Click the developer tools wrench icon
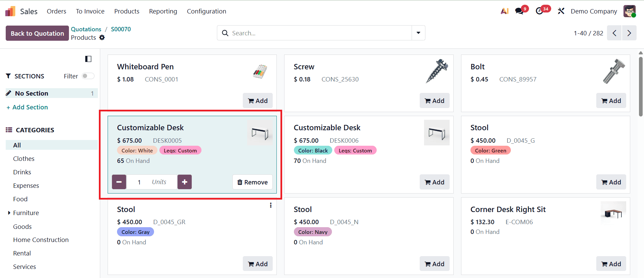Screen dimensions: 644x278 pyautogui.click(x=561, y=11)
